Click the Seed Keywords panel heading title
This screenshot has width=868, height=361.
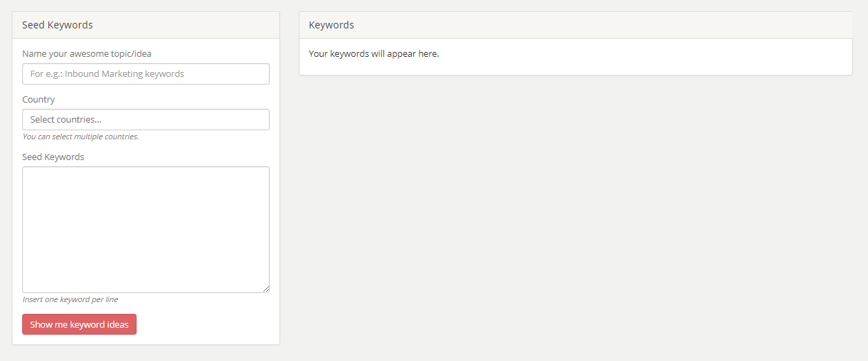click(58, 25)
